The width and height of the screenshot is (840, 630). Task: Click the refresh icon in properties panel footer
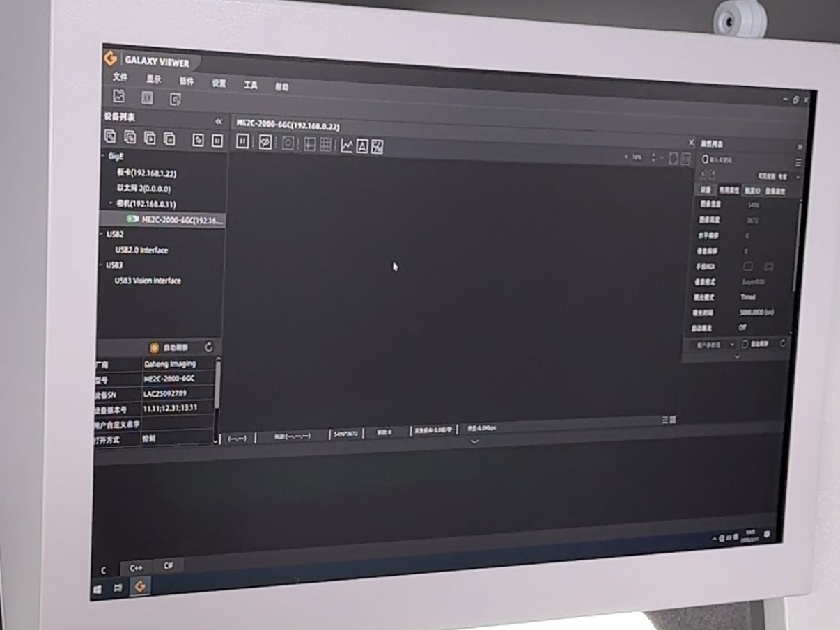pos(782,343)
